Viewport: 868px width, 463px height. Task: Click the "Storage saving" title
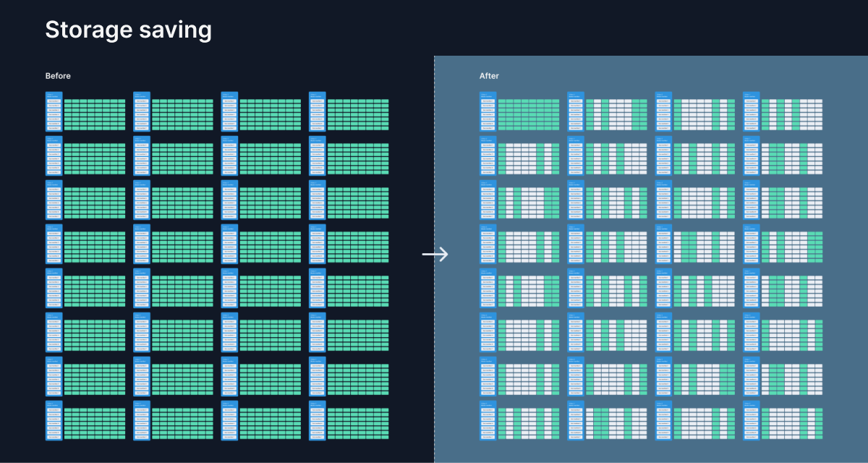[128, 30]
